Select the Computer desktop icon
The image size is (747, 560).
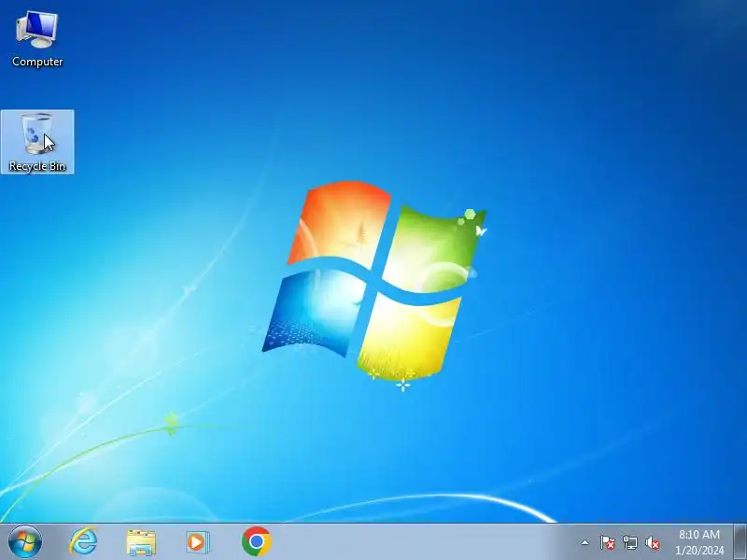pos(37,39)
